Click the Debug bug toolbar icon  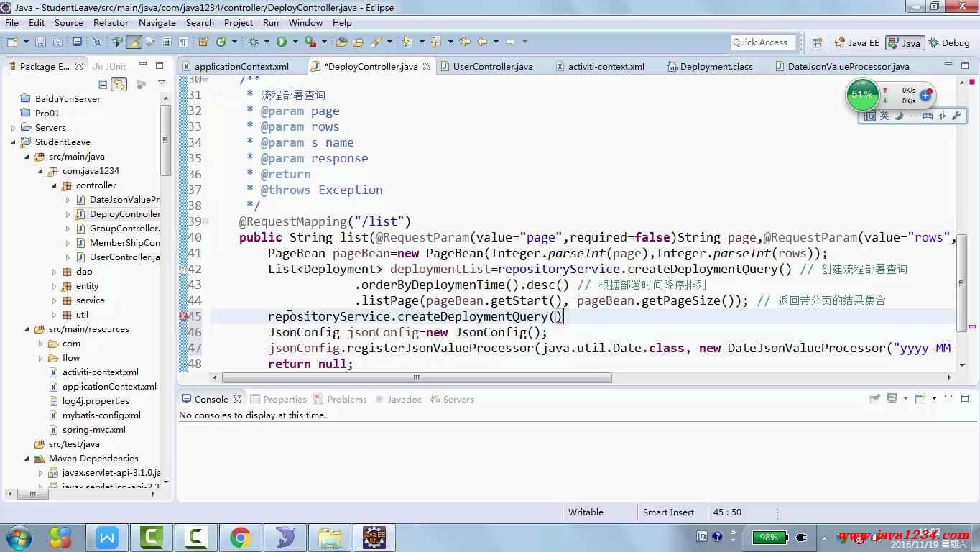[x=254, y=42]
